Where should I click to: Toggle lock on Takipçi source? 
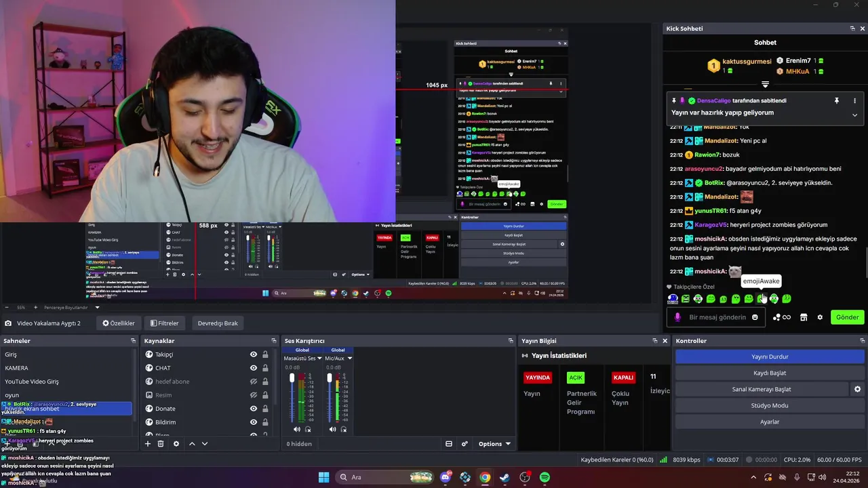(265, 354)
